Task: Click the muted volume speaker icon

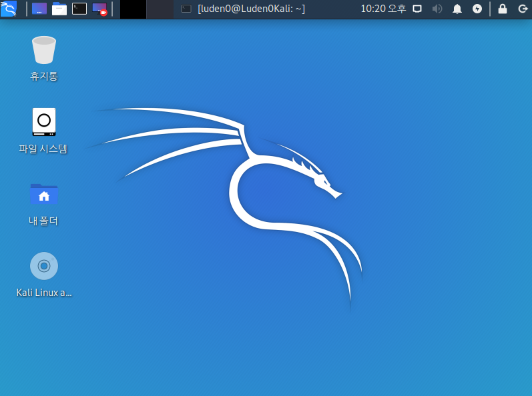Action: [x=437, y=9]
